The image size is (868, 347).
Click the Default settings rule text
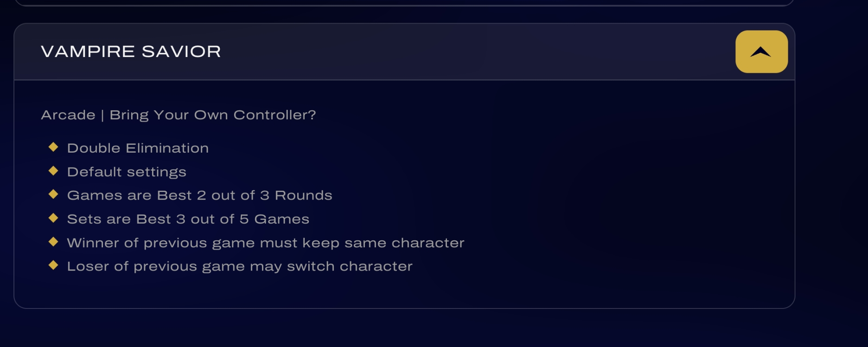(127, 172)
